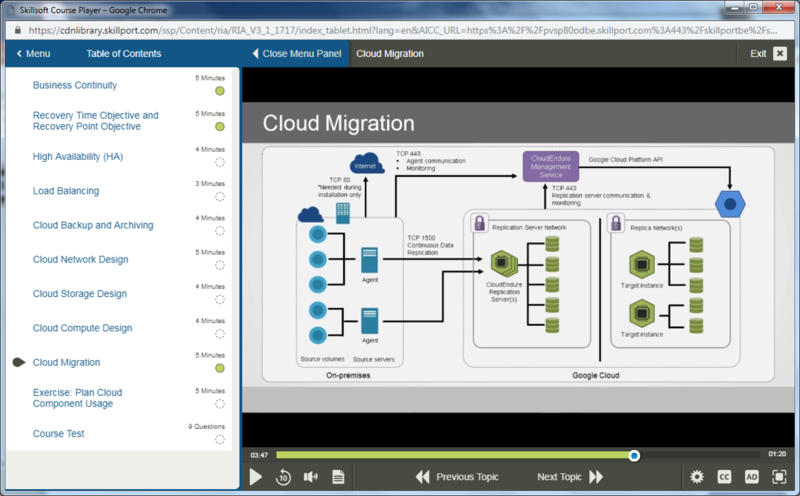The image size is (800, 496).
Task: Click the green played portion of progress bar
Action: [x=454, y=455]
